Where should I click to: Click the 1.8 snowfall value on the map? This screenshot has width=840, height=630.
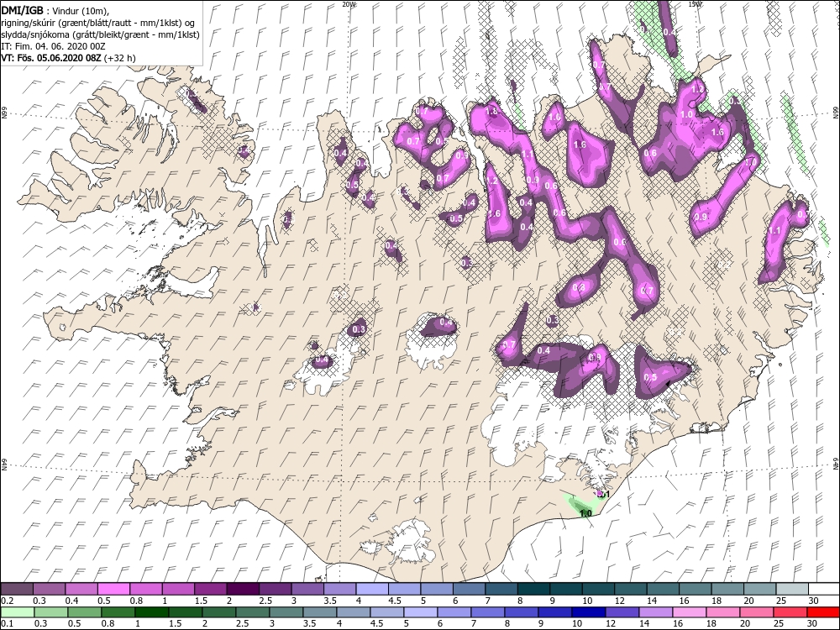491,111
